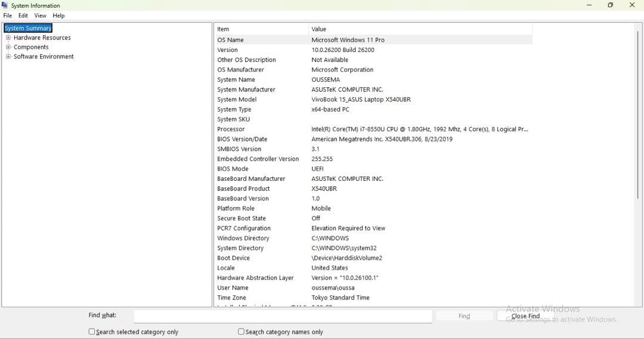Open the View menu
This screenshot has height=339, width=644.
(41, 16)
